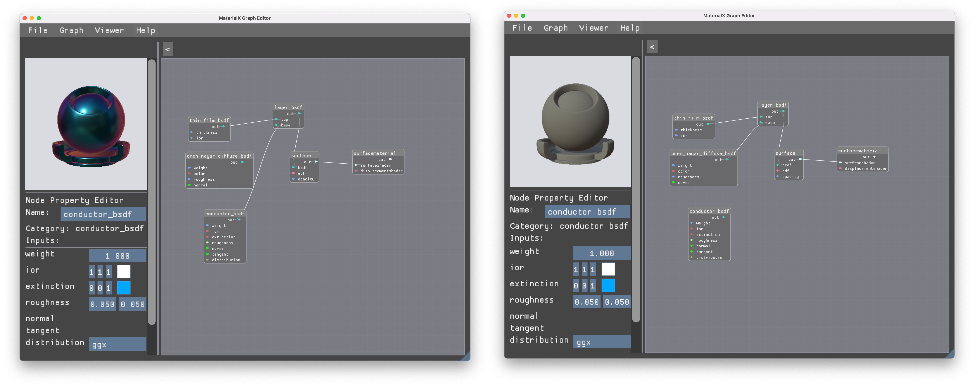Click surfaceshader input pin on surfacematerial node in left graph
980x387 pixels.
coord(356,165)
